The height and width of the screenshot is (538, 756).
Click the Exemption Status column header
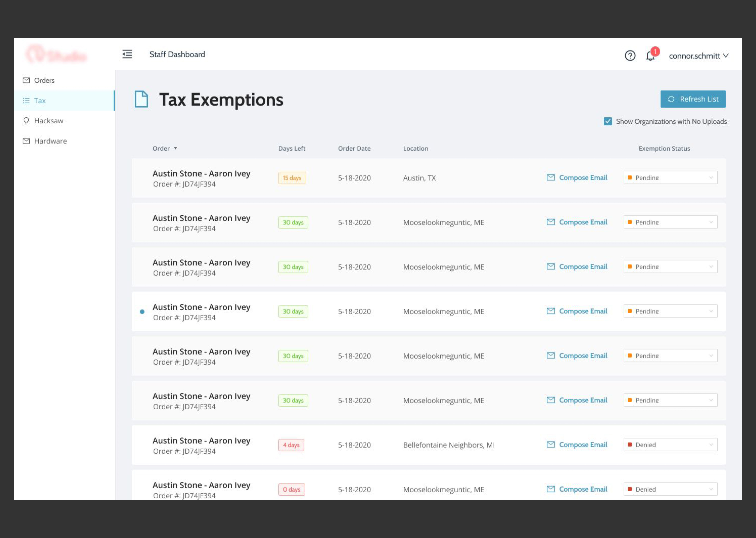pos(664,148)
